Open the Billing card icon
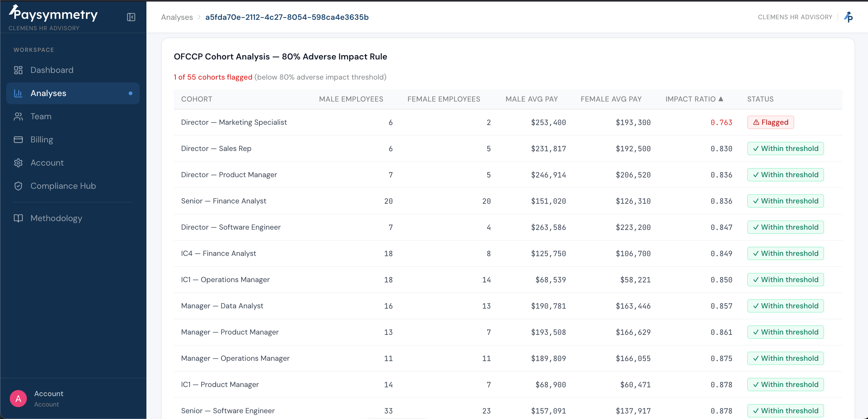 [18, 139]
